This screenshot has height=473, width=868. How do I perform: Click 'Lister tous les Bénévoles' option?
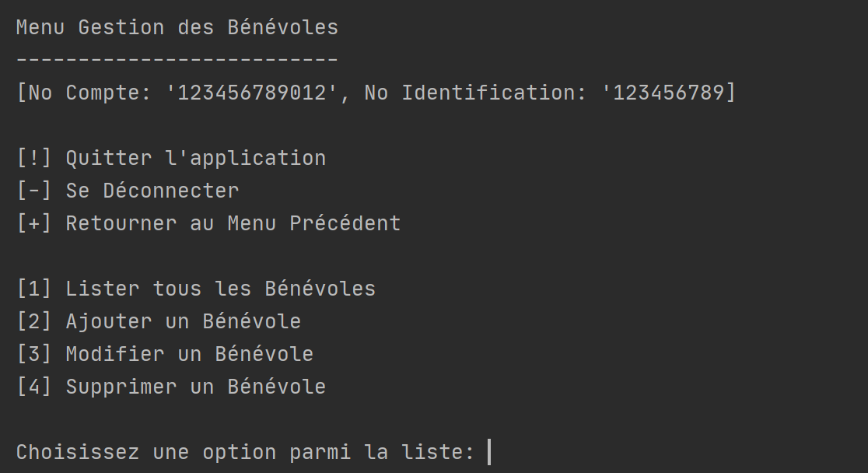220,289
